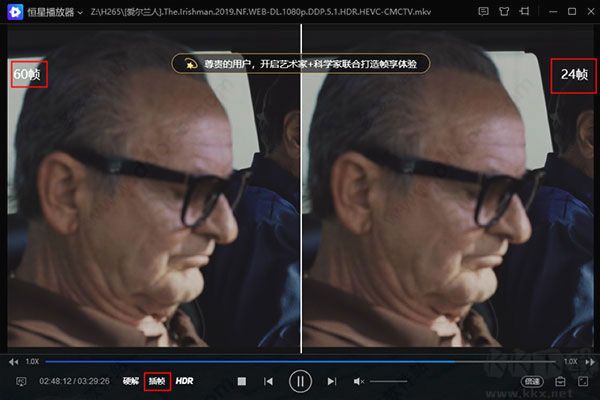This screenshot has width=600, height=400.
Task: Stop video playback
Action: pyautogui.click(x=241, y=381)
